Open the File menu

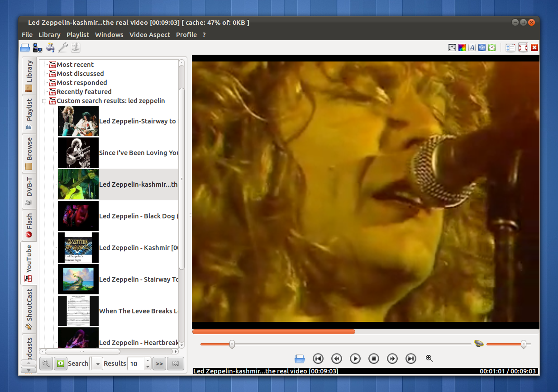tap(27, 35)
